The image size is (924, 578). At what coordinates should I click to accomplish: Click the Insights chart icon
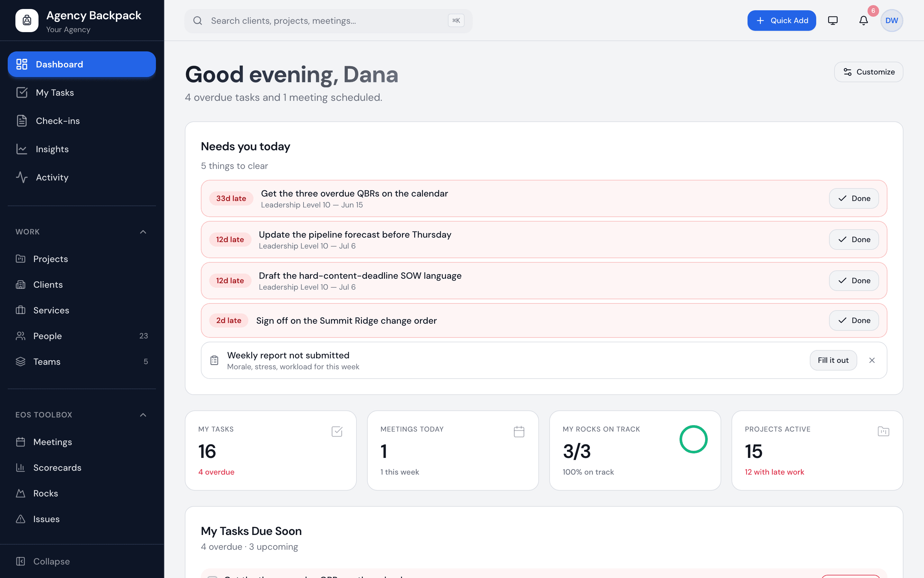22,149
